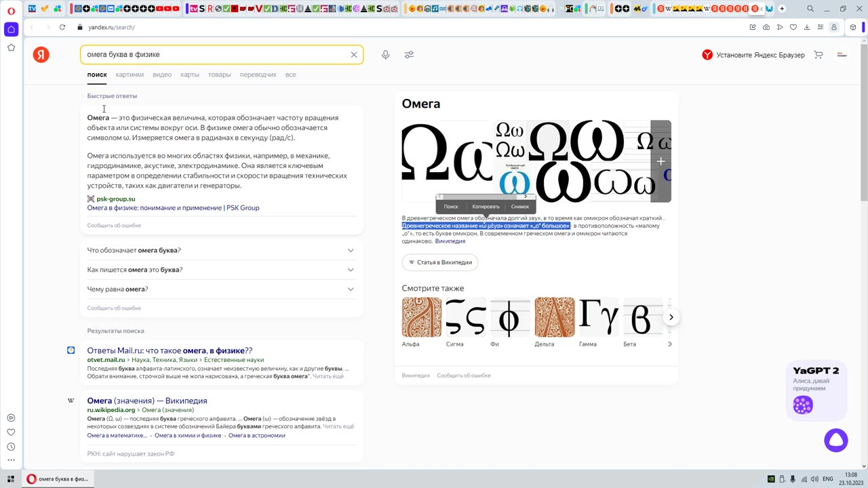This screenshot has height=488, width=868.
Task: Switch to the карты tab
Action: pyautogui.click(x=190, y=75)
